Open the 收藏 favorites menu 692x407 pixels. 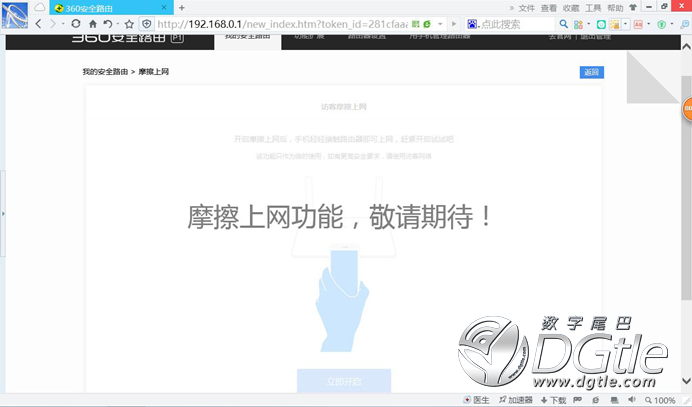coord(571,8)
